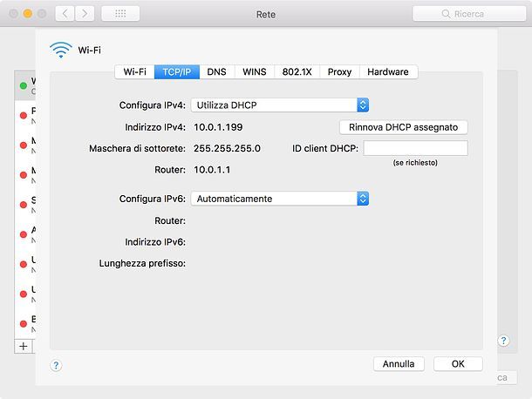532x399 pixels.
Task: Open the 802.1X tab
Action: click(x=297, y=71)
